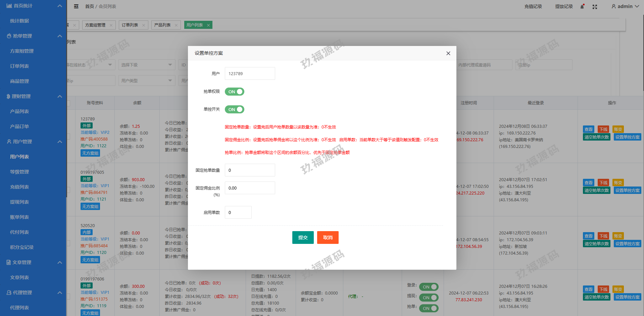Click the green 提交 button
Screen dimensions: 644x316
point(303,238)
